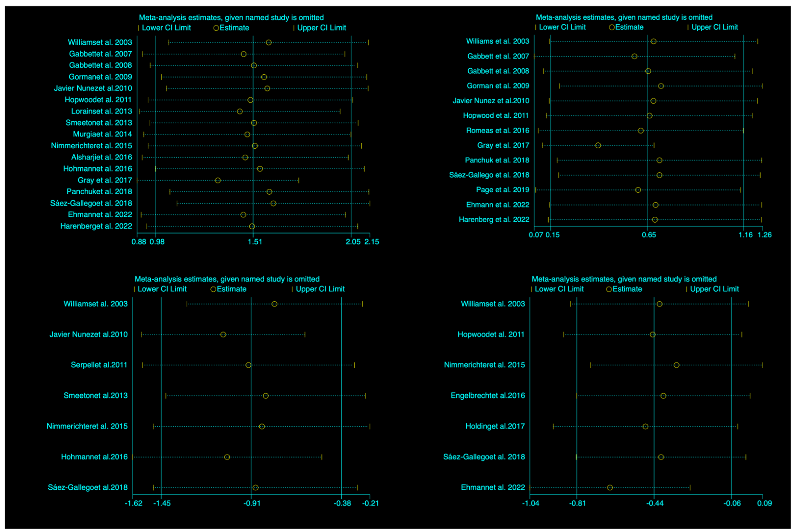Select the Panchuk et al. 2018 study label
796x532 pixels.
[497, 160]
